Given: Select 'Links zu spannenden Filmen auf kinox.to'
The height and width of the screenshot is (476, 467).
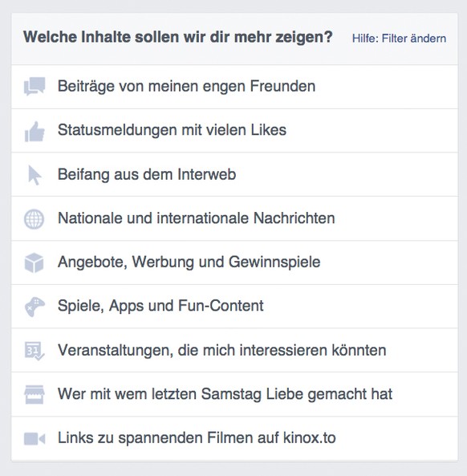Looking at the screenshot, I should tap(234, 438).
